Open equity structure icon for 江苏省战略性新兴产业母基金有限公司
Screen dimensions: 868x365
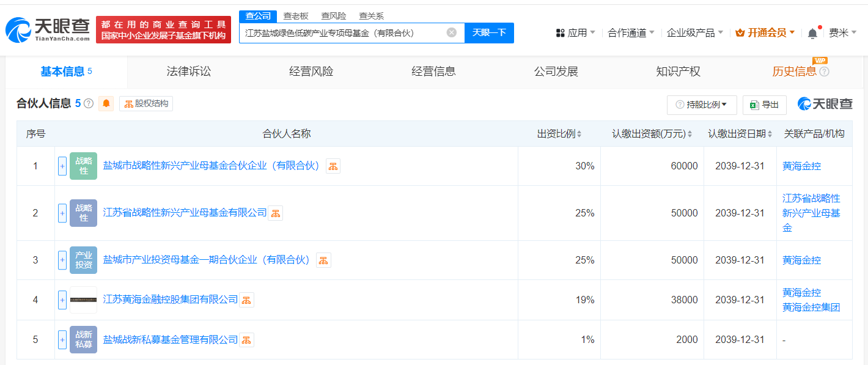[x=276, y=213]
